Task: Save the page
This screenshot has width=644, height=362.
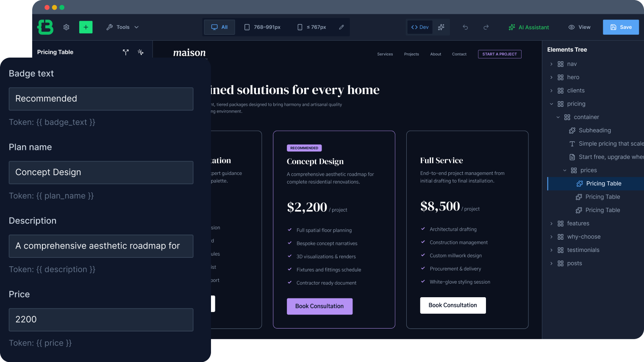Action: [x=621, y=27]
